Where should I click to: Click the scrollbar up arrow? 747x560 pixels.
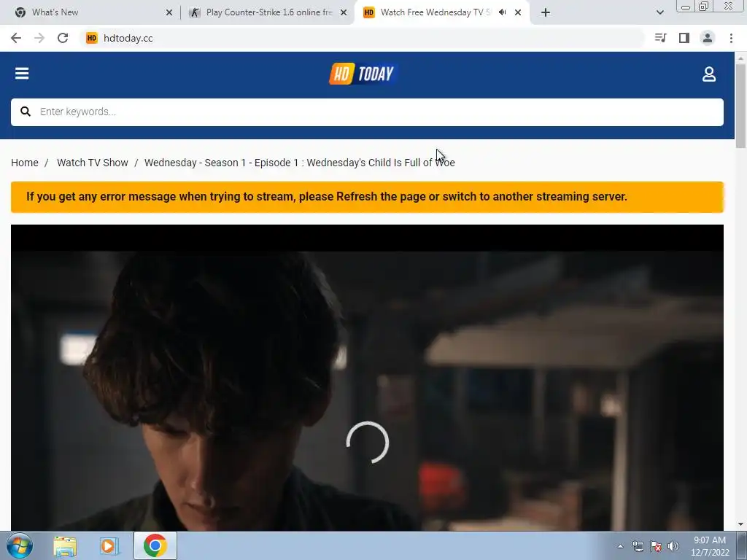[741, 58]
